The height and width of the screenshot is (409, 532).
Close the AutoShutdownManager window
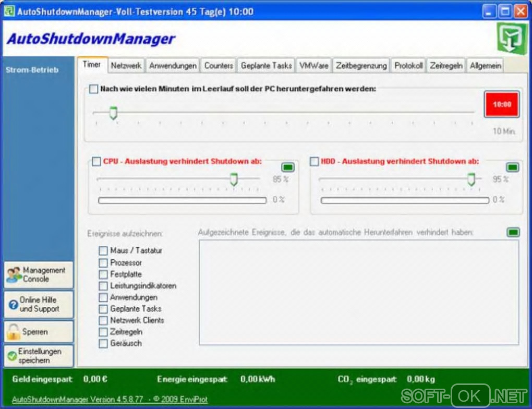521,11
